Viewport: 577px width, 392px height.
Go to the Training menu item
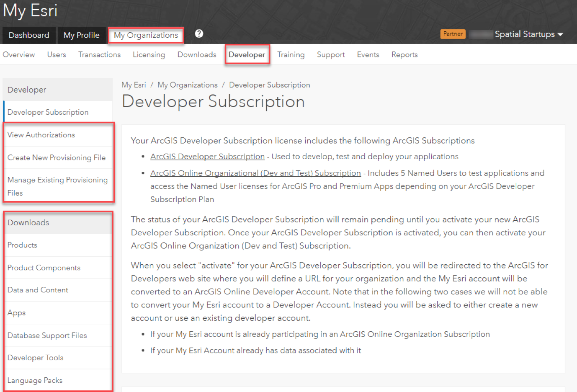pos(291,54)
